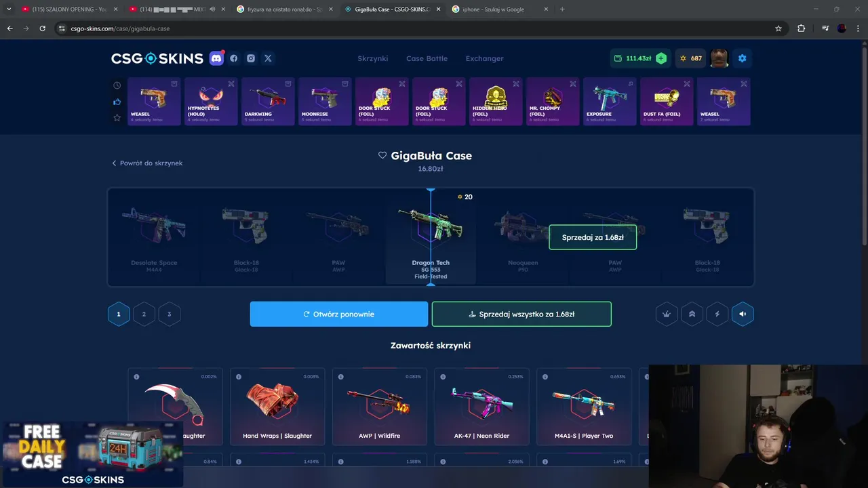Viewport: 868px width, 488px height.
Task: Click the CSGO-SKINS logo
Action: pos(157,58)
